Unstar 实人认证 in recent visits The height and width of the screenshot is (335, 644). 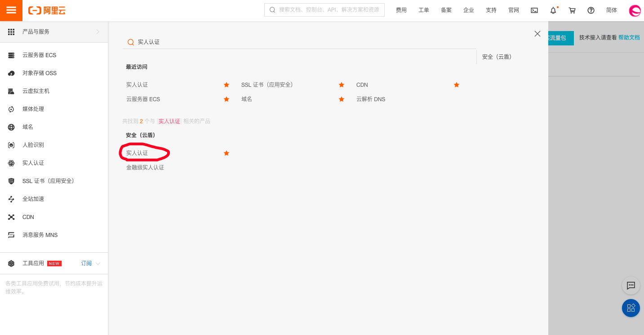[227, 85]
